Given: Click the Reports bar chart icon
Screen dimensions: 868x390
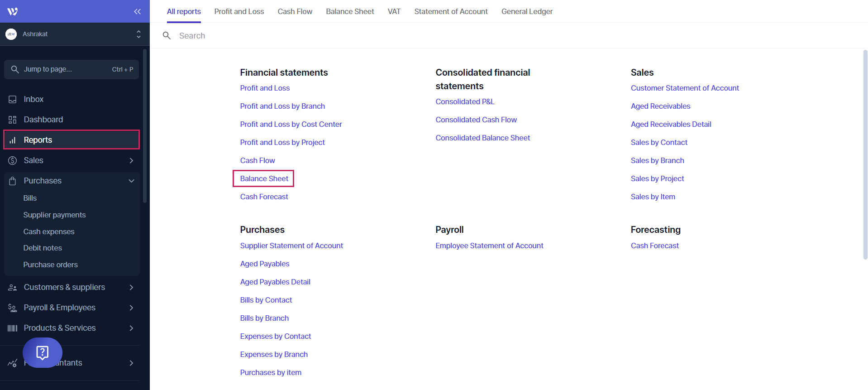Looking at the screenshot, I should [x=13, y=140].
